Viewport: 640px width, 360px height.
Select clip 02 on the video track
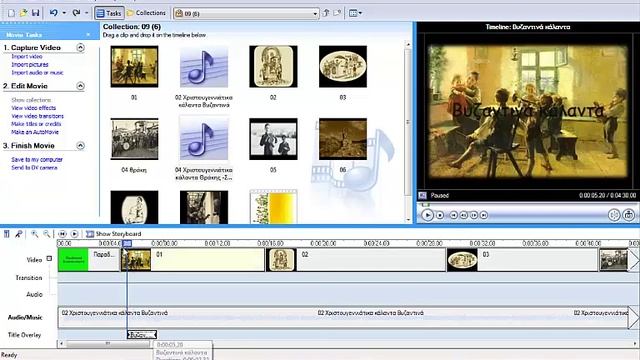356,260
